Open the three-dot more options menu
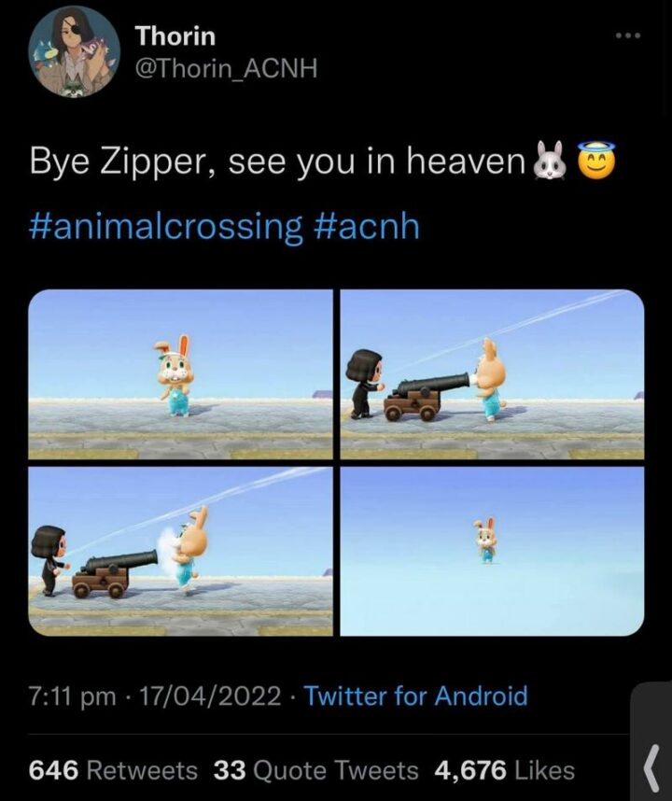Image resolution: width=672 pixels, height=801 pixels. tap(627, 35)
